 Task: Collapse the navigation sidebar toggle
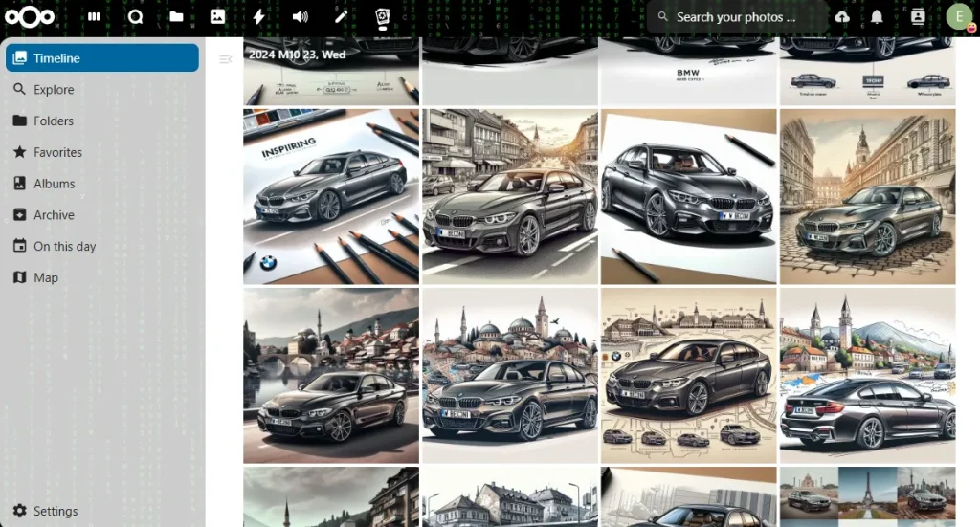click(226, 59)
